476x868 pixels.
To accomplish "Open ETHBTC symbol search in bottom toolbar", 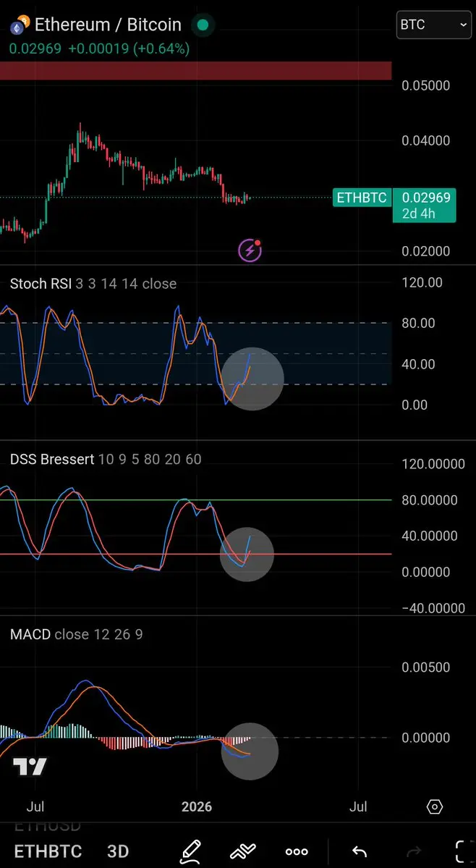I will [x=48, y=851].
